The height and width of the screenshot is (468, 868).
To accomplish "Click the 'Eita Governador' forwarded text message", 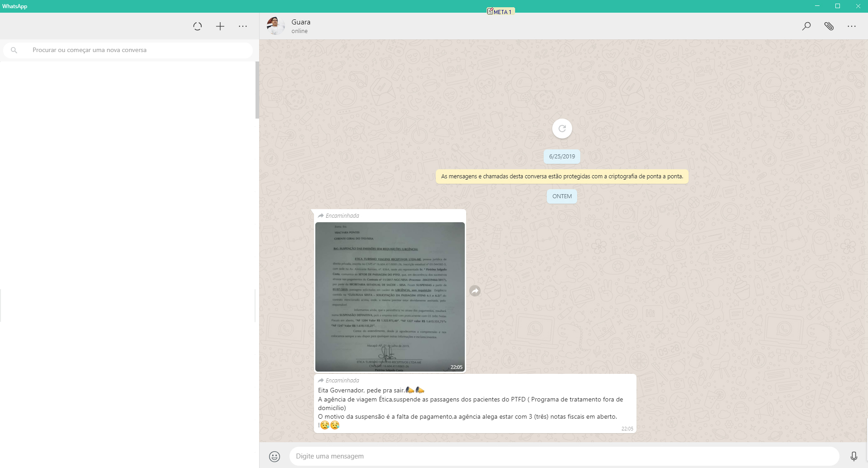I will pyautogui.click(x=471, y=407).
